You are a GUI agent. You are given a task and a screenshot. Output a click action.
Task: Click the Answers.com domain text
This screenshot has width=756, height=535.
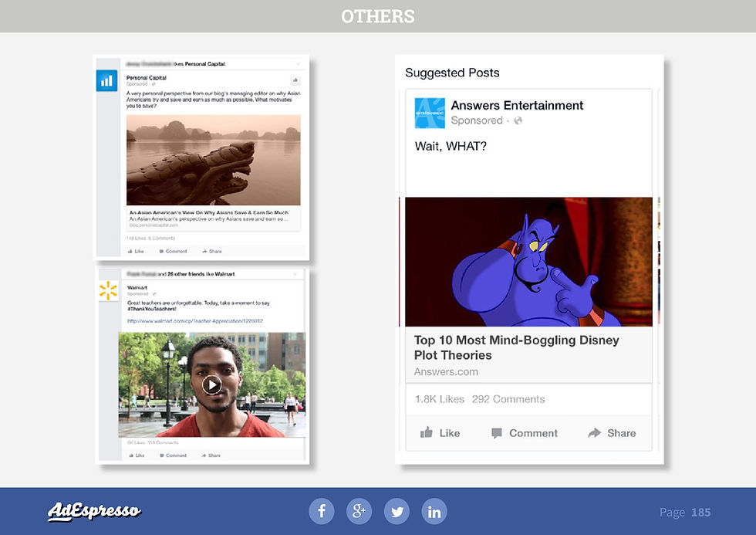tap(446, 372)
